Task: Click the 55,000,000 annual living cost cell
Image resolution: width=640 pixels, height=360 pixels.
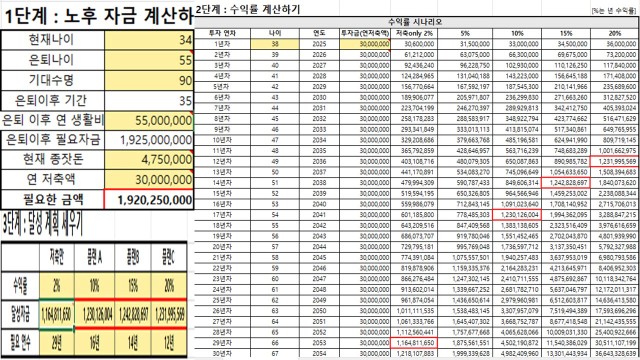Action: [x=149, y=120]
